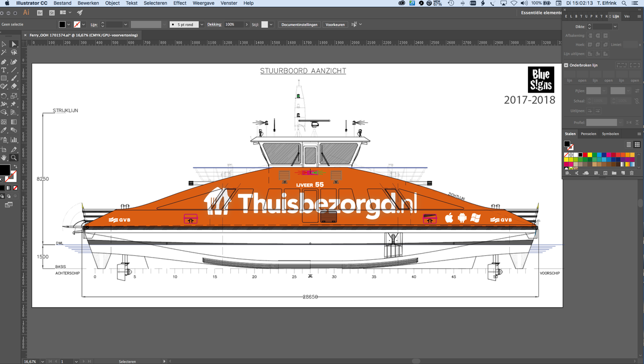
Task: Open the Lijn panel options menu
Action: [639, 16]
